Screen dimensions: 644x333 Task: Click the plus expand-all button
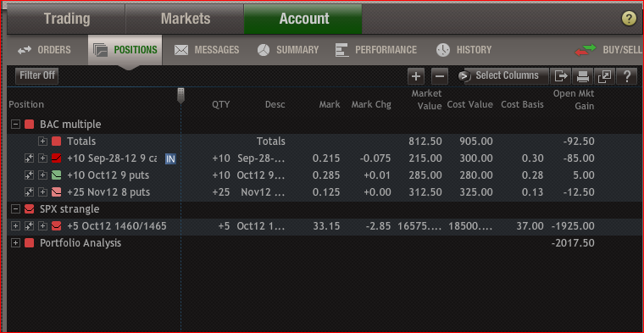point(416,76)
